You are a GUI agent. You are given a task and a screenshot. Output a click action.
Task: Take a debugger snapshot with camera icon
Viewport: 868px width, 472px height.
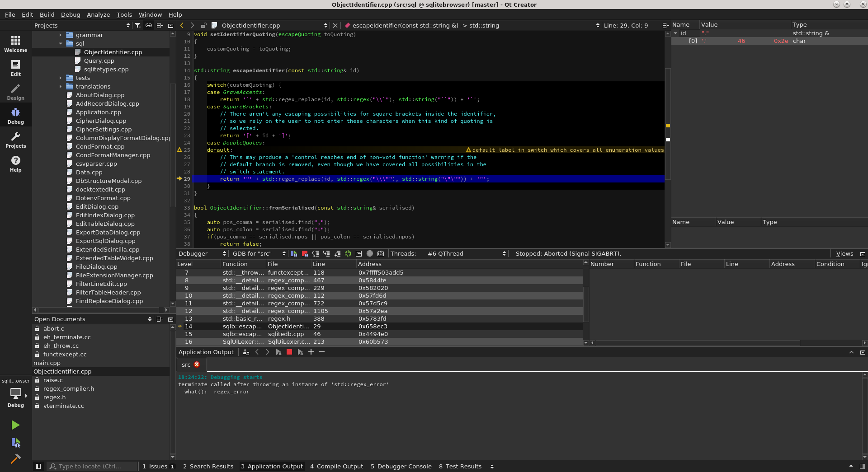click(x=381, y=253)
